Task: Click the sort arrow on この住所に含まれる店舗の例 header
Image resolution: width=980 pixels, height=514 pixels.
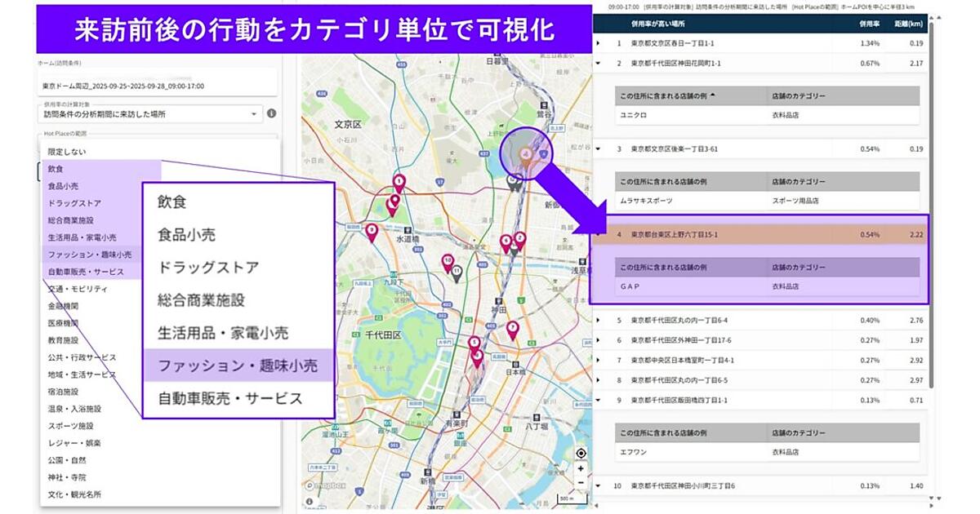Action: click(712, 95)
